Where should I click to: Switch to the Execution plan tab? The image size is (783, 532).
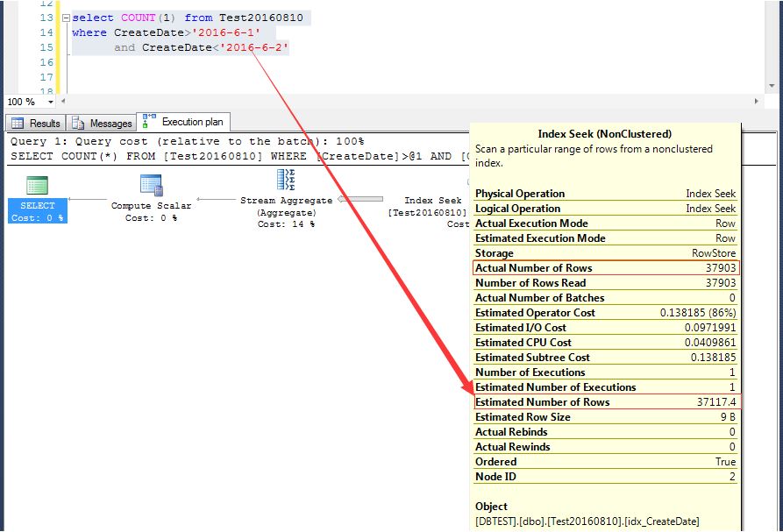pyautogui.click(x=184, y=122)
